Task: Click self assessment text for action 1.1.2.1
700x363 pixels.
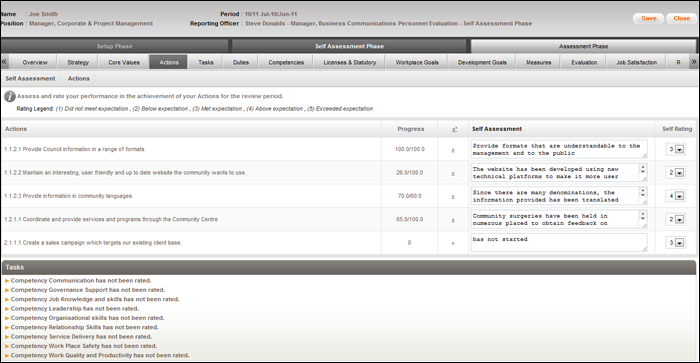Action: (558, 149)
